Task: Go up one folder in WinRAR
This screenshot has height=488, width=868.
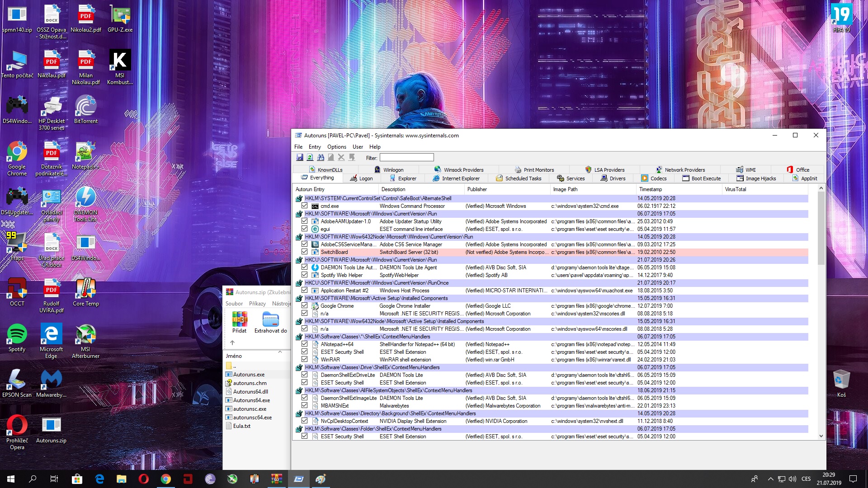Action: coord(232,343)
